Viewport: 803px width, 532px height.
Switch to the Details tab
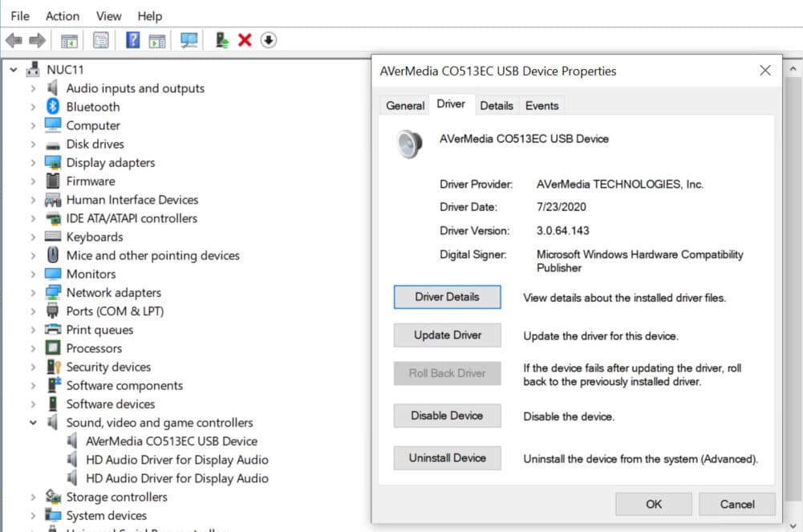[497, 105]
